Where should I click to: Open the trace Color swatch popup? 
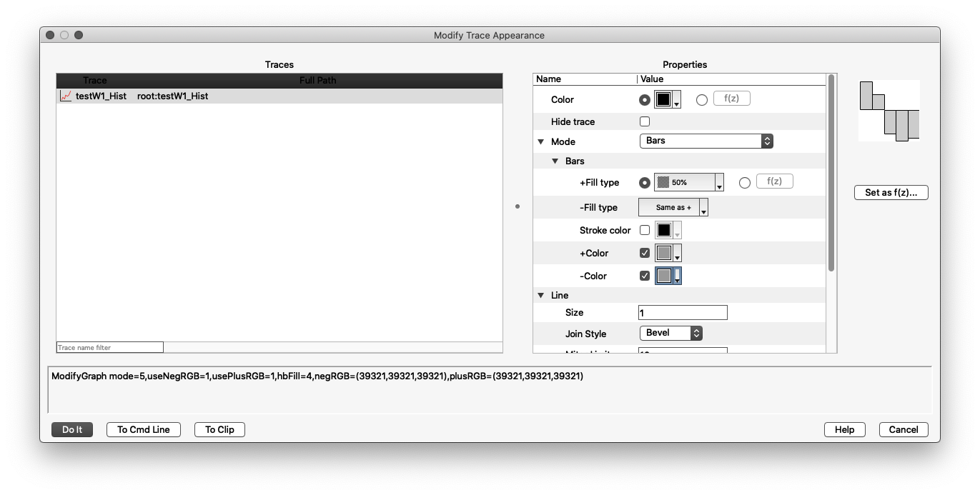[668, 100]
